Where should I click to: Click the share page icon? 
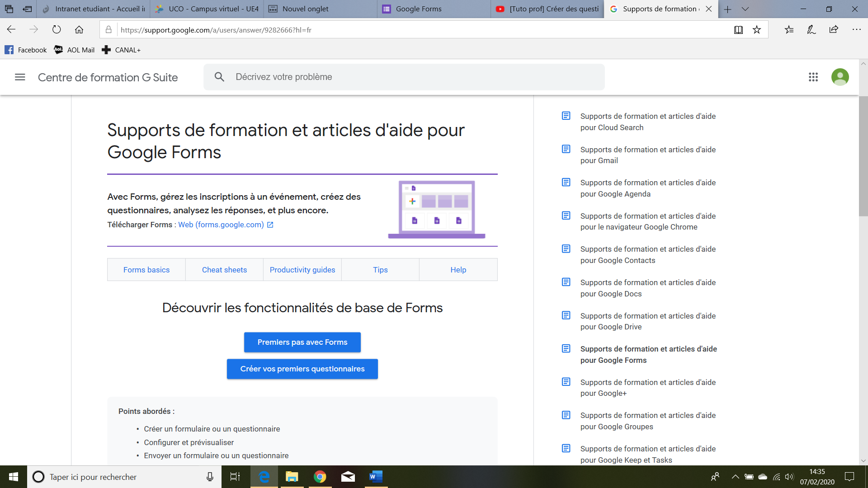834,30
